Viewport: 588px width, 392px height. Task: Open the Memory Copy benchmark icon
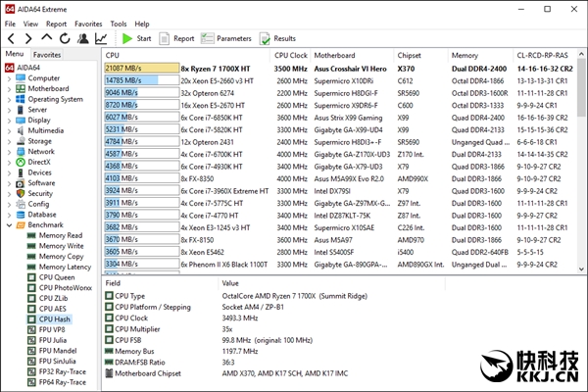click(31, 257)
